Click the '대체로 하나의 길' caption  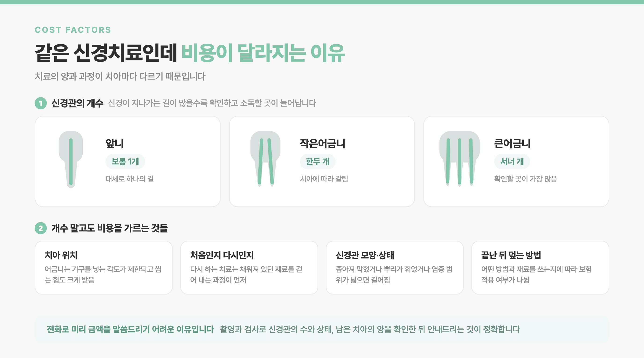(x=129, y=179)
